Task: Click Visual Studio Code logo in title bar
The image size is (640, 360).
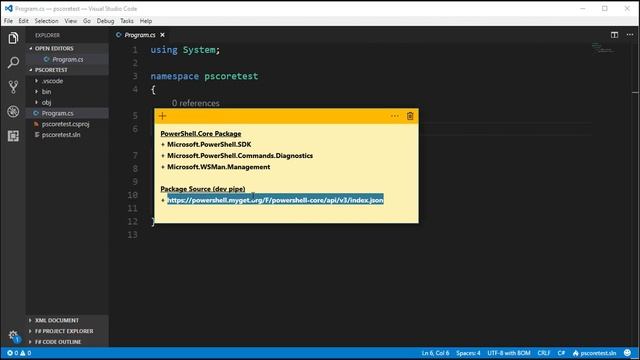Action: 8,9
